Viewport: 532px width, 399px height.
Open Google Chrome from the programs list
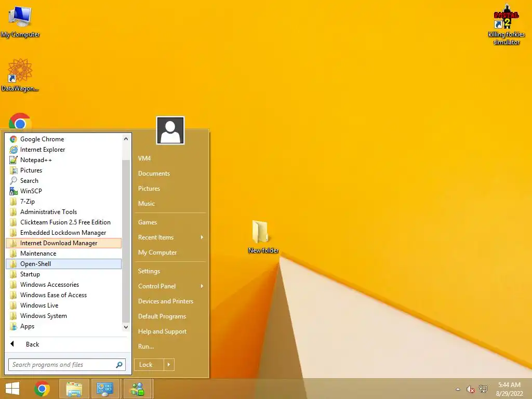(x=63, y=139)
